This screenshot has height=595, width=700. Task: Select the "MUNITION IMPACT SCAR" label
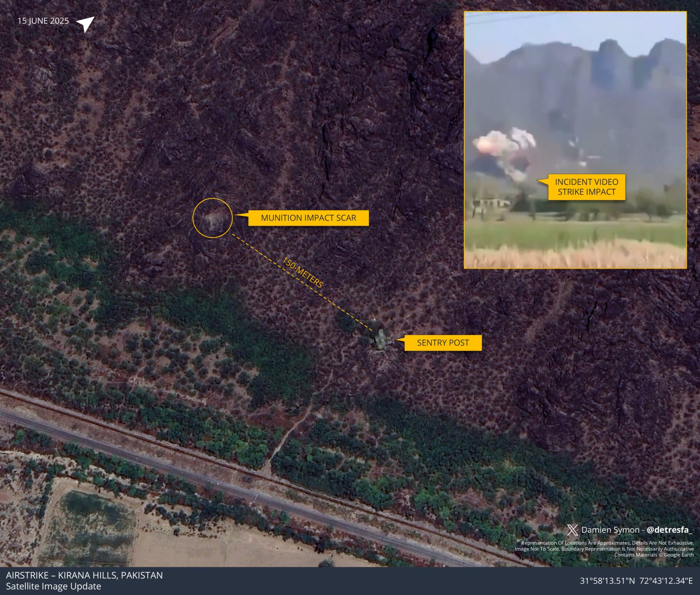(x=308, y=218)
